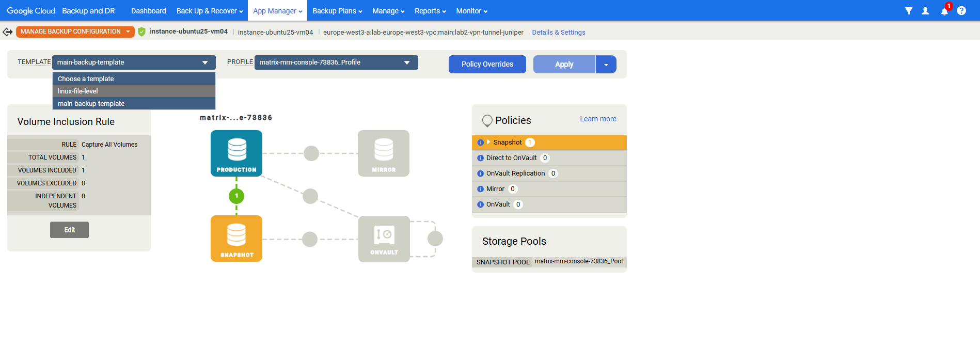Open the notifications bell icon
Viewport: 980px width, 363px height.
(944, 11)
